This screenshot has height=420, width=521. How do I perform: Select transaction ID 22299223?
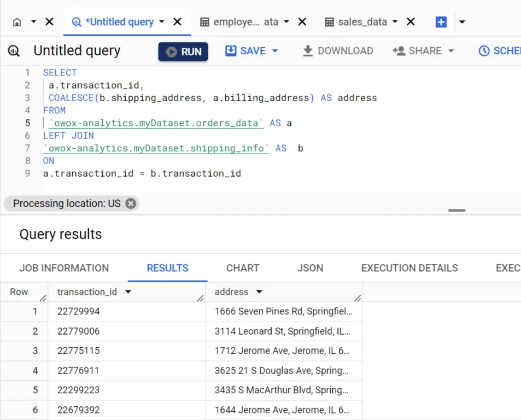(x=78, y=390)
